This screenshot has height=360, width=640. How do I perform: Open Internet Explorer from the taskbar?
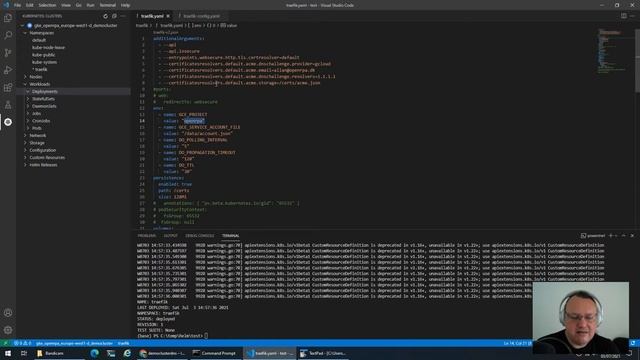tap(127, 353)
